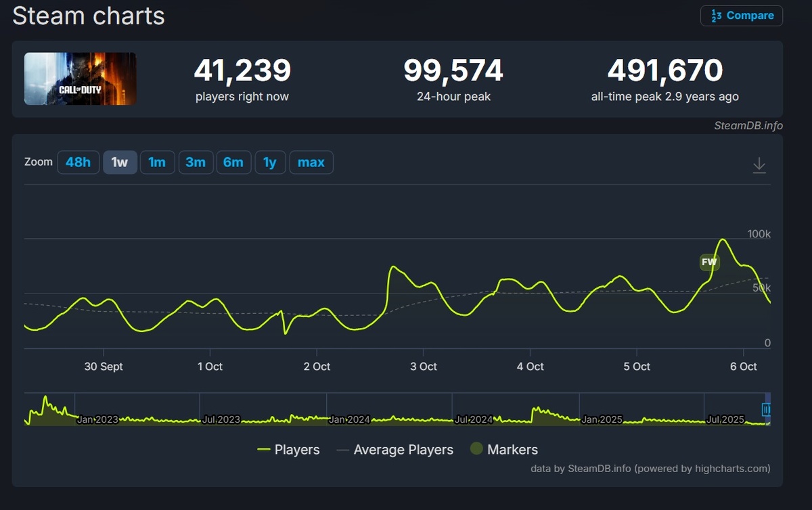812x510 pixels.
Task: Click the 41,239 players right now value
Action: point(242,70)
